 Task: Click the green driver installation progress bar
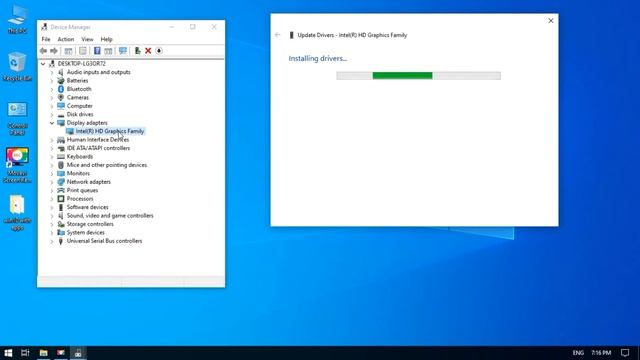point(418,76)
